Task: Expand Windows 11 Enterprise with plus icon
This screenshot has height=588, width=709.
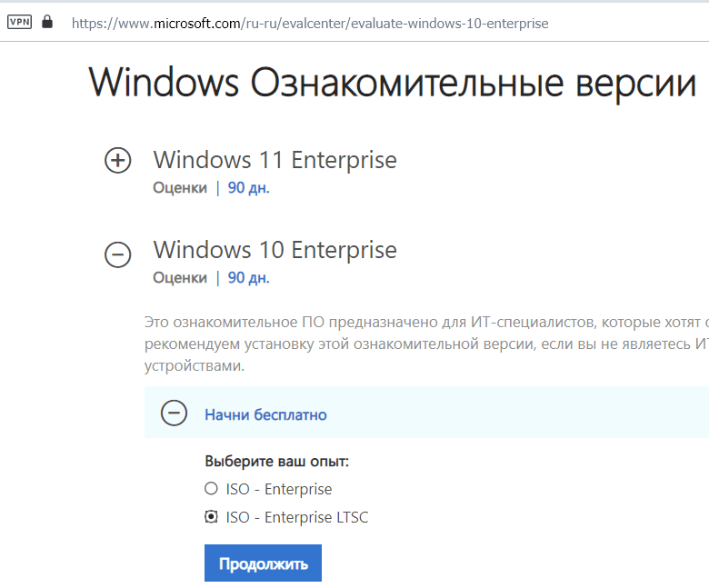Action: click(x=118, y=161)
